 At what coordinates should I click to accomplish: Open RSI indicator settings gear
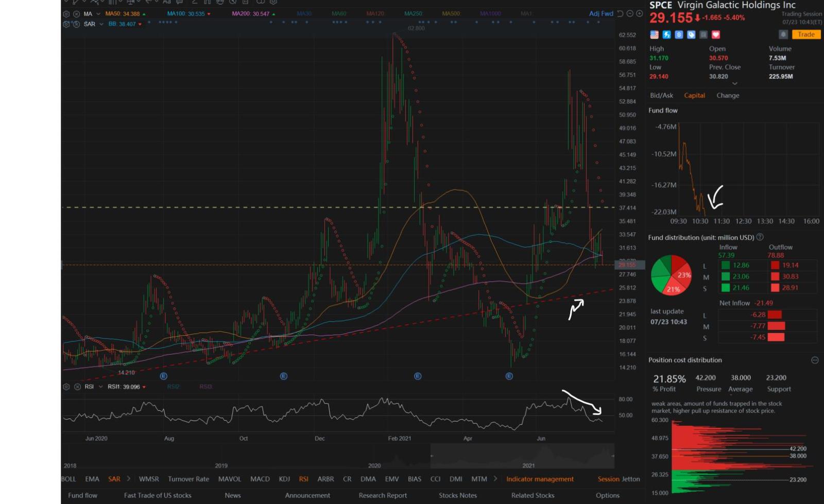tap(66, 387)
